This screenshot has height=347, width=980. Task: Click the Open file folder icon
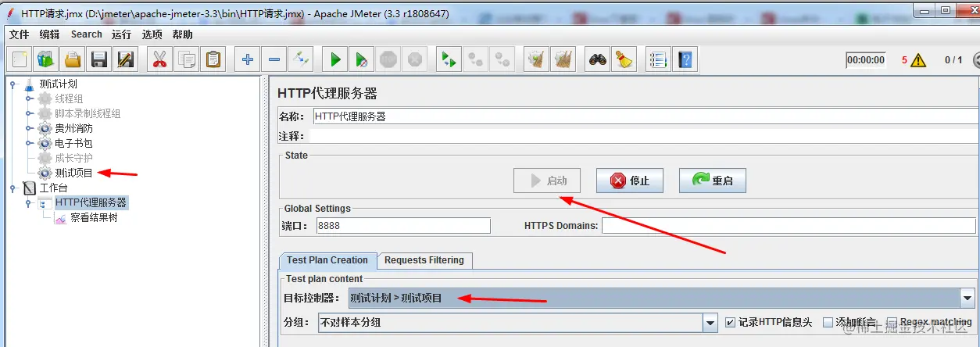coord(73,59)
